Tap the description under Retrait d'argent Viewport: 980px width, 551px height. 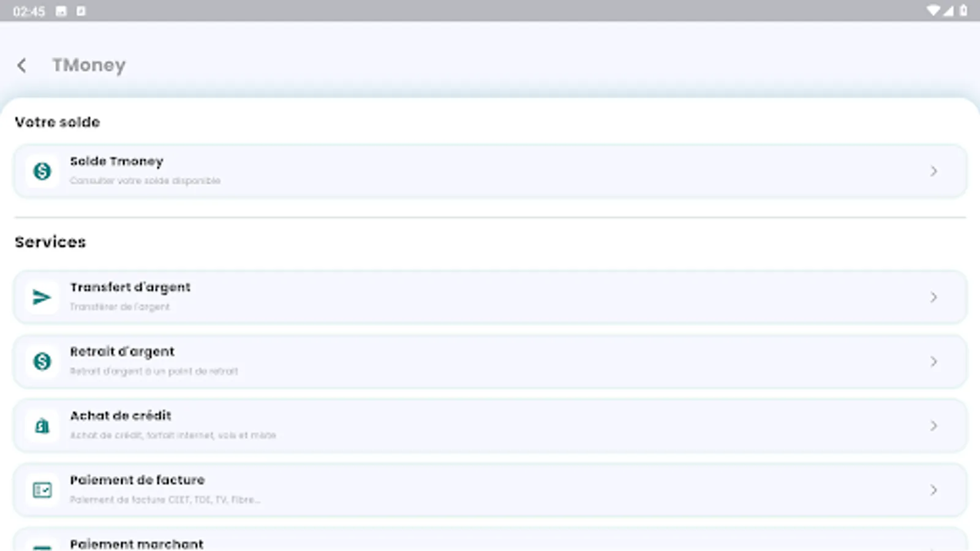pyautogui.click(x=154, y=371)
